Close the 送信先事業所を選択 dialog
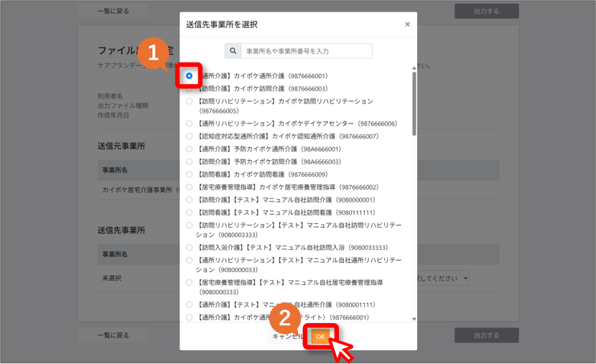The image size is (596, 364). click(407, 24)
